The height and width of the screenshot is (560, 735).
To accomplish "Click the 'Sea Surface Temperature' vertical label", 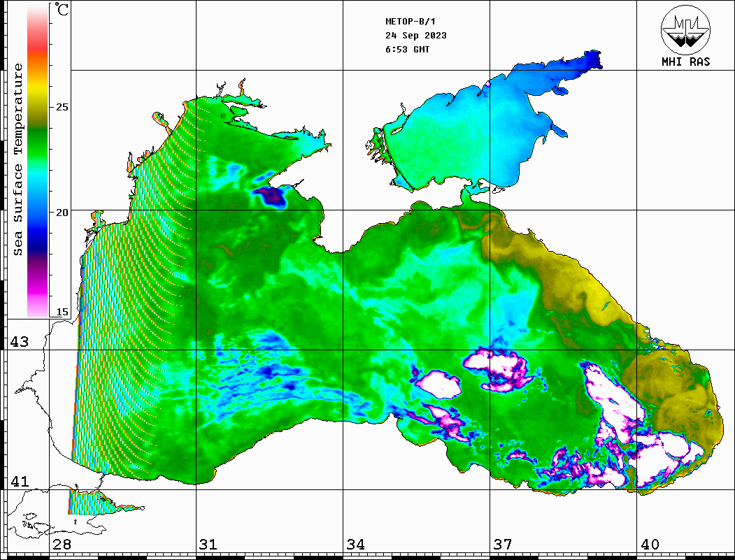I will (x=17, y=159).
